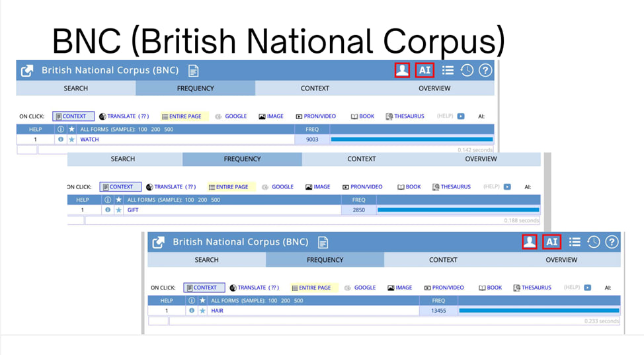Image resolution: width=644 pixels, height=355 pixels.
Task: Click the blue frequency bar for GIFT
Action: [458, 210]
